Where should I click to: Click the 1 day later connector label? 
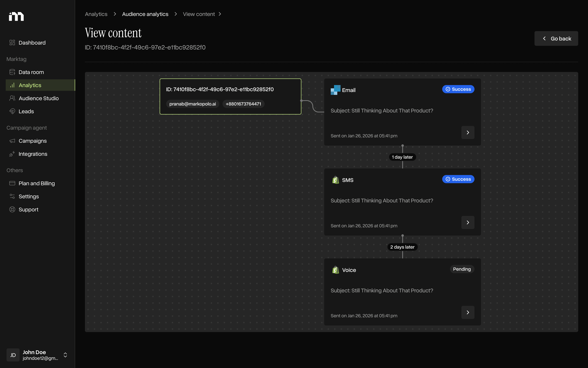[x=402, y=157]
